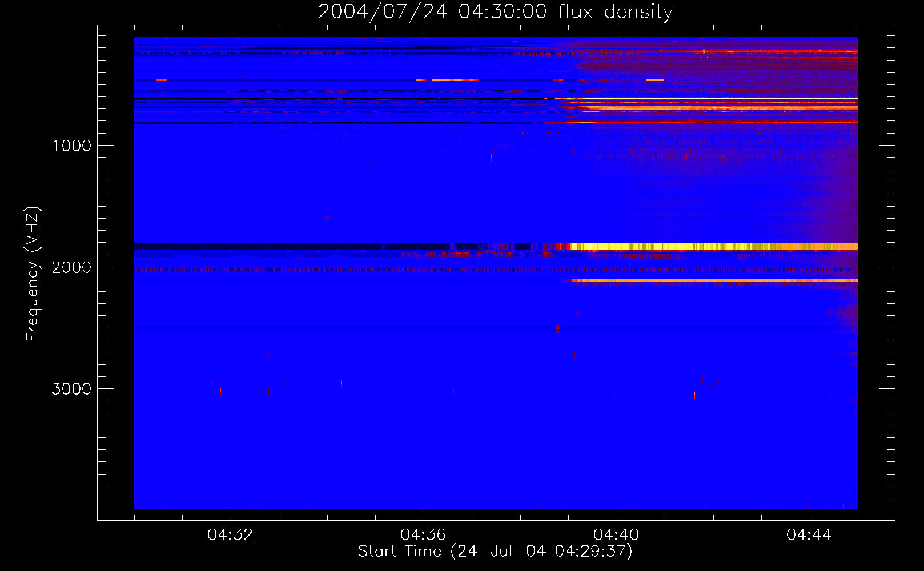The image size is (924, 571).
Task: Click the 1000 frequency tick label
Action: (x=72, y=146)
